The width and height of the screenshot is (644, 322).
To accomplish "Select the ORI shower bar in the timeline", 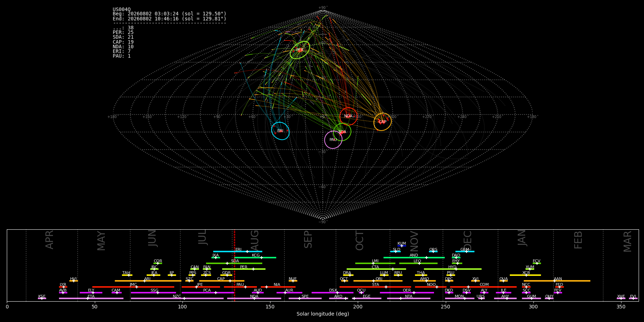I will coord(378,281).
